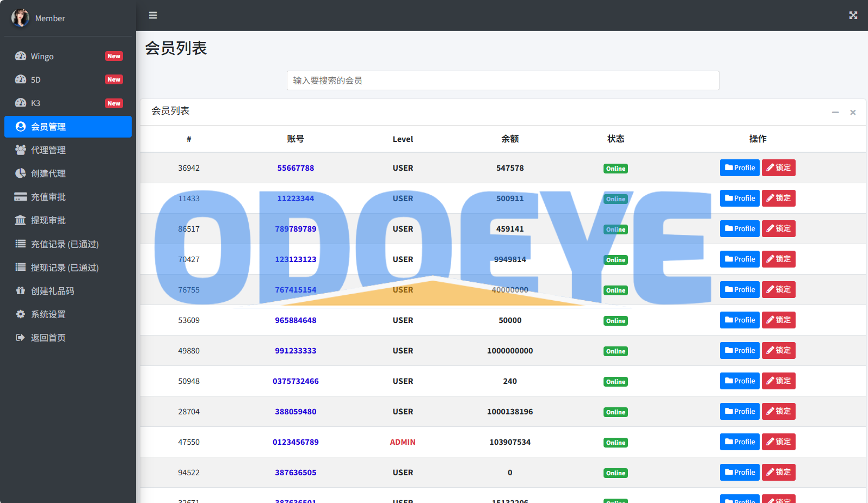
Task: Go to 提现审批 withdrawal approval
Action: point(48,220)
